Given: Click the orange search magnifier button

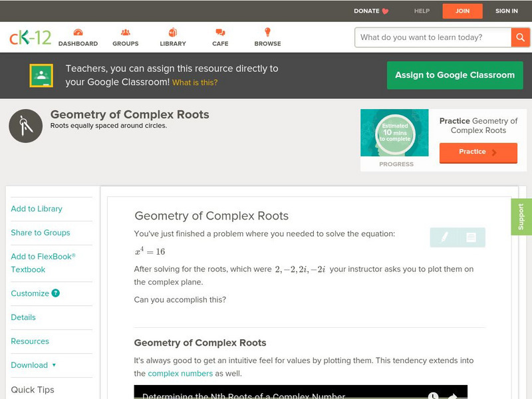Looking at the screenshot, I should [520, 37].
